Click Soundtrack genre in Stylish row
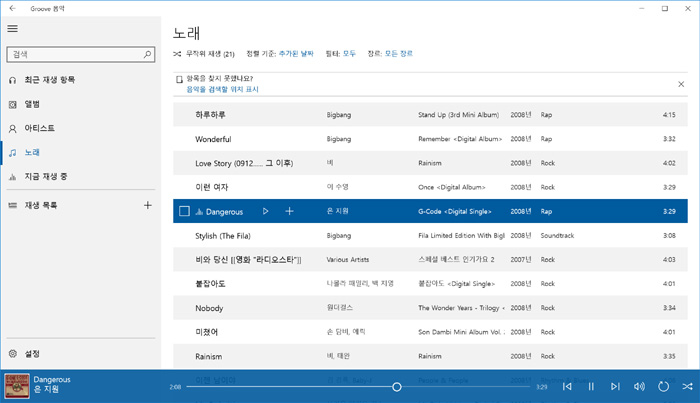 coord(557,235)
